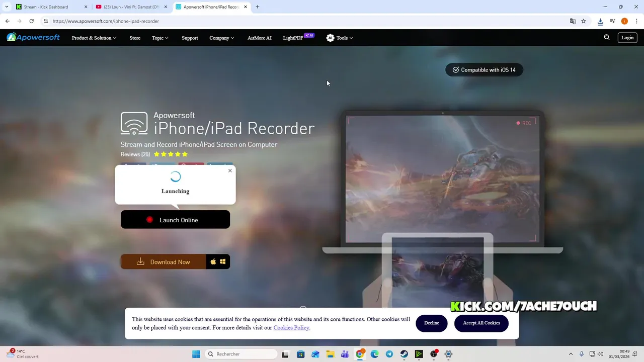Open the Chrome tab search dropdown
Viewport: 644px width, 362px height.
pos(7,7)
